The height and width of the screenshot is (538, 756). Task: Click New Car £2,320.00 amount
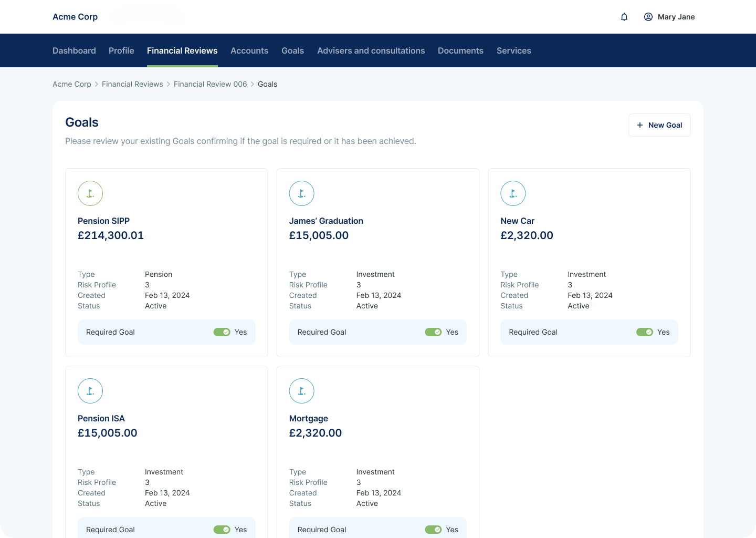click(x=527, y=235)
